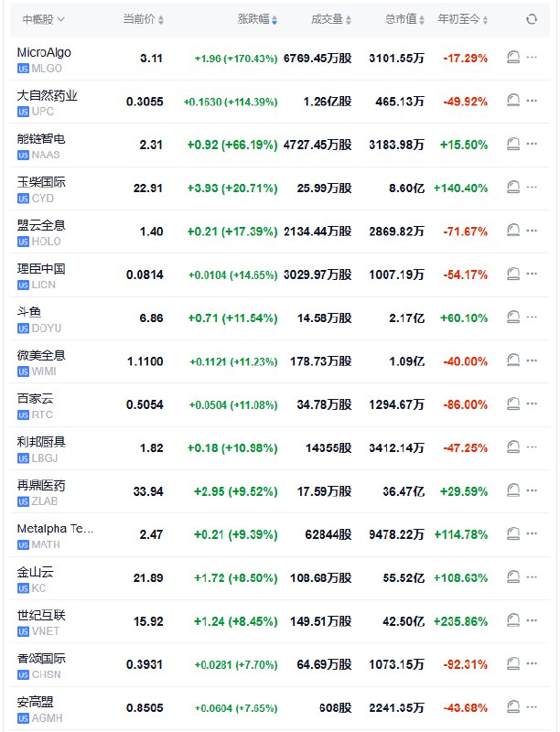
Task: Set price alert for 盟云全息
Action: [x=512, y=231]
